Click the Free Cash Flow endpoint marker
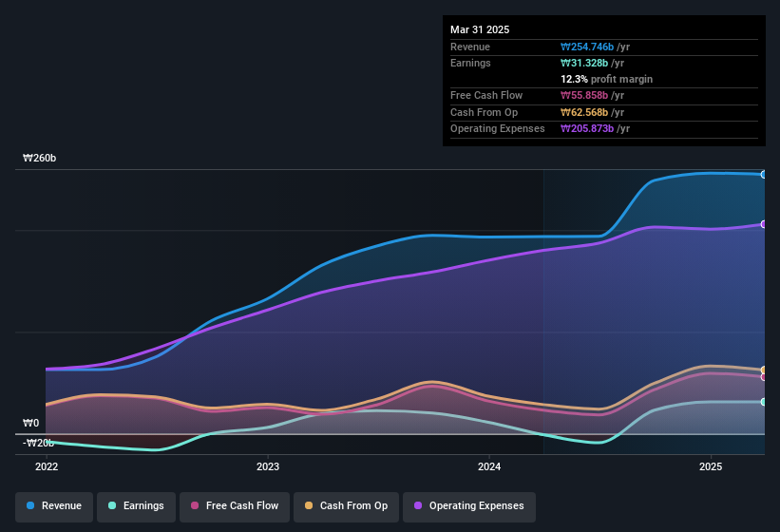The width and height of the screenshot is (780, 532). point(764,377)
